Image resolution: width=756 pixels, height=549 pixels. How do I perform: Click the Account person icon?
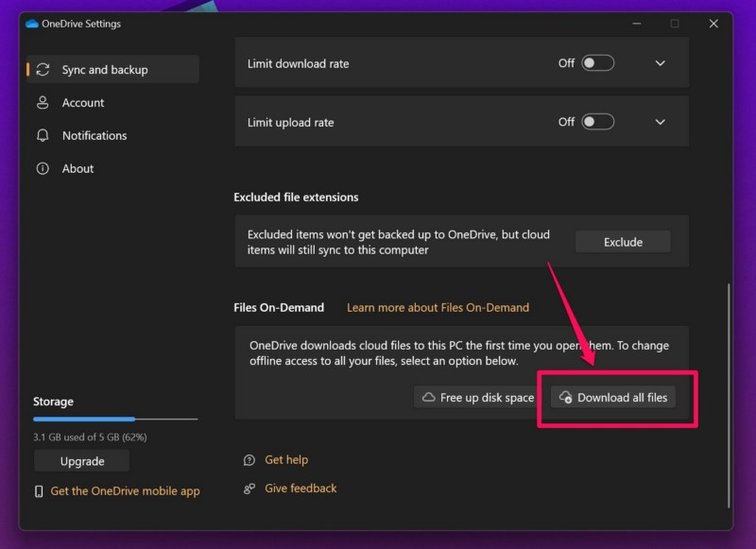(x=43, y=103)
